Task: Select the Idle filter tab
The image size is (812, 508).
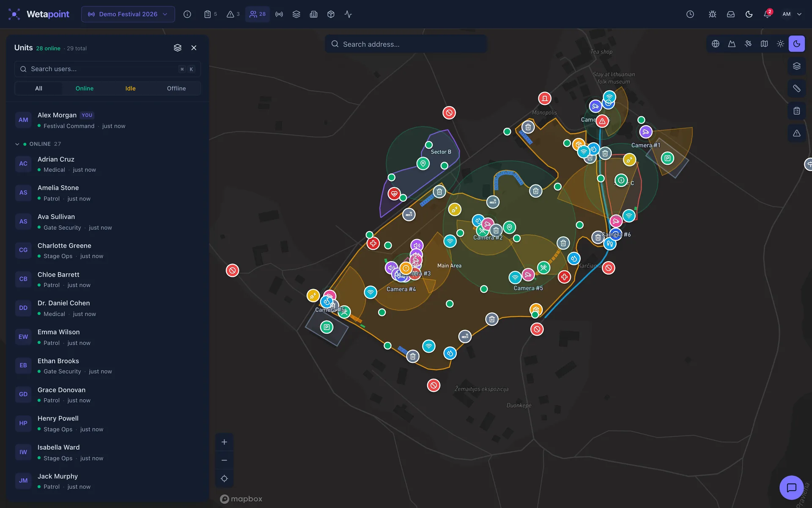Action: pos(130,88)
